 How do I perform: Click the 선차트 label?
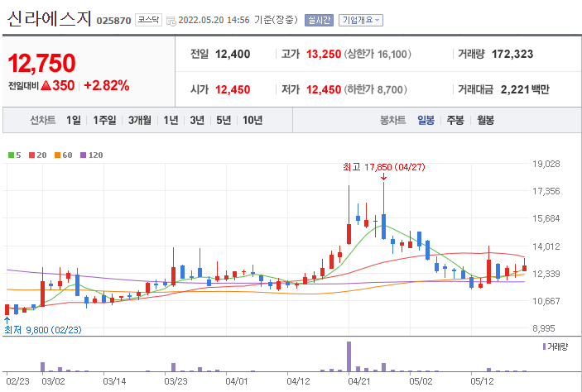(x=43, y=120)
